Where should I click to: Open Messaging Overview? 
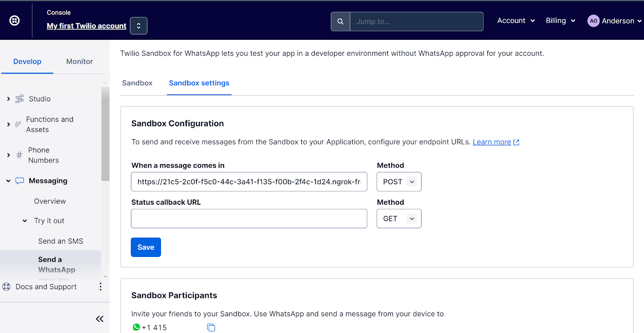[50, 201]
